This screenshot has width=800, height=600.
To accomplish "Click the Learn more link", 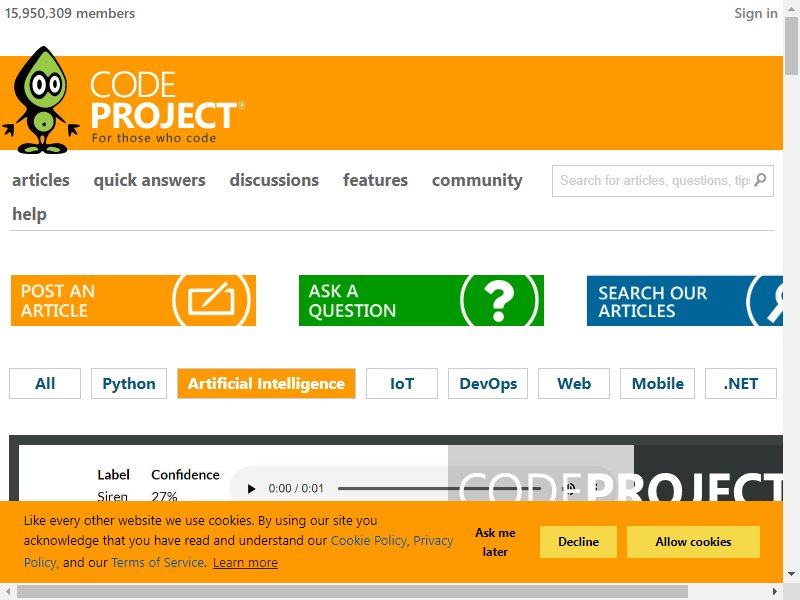I will coord(245,562).
